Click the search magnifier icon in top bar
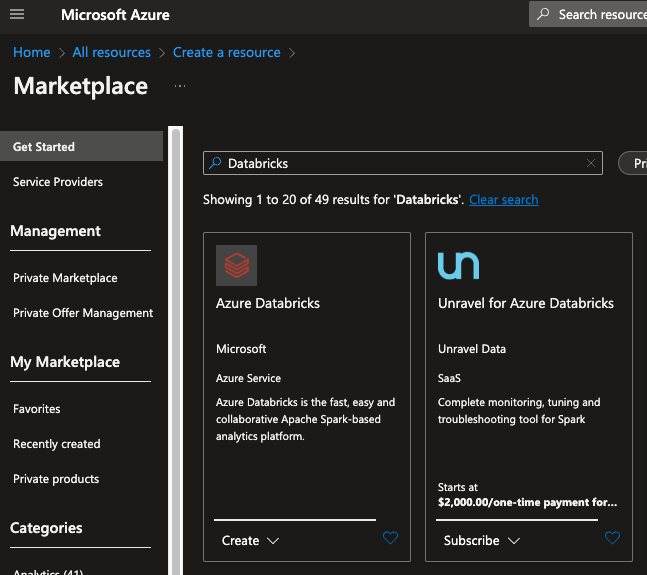The image size is (647, 575). 543,14
